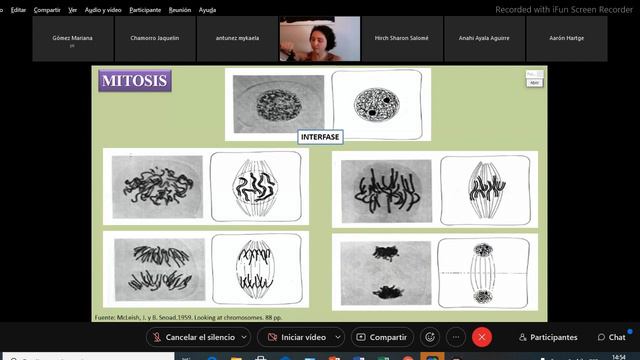Screen dimensions: 640x360
Task: Click the prophase micrograph with tangled chromosomes
Action: click(157, 187)
